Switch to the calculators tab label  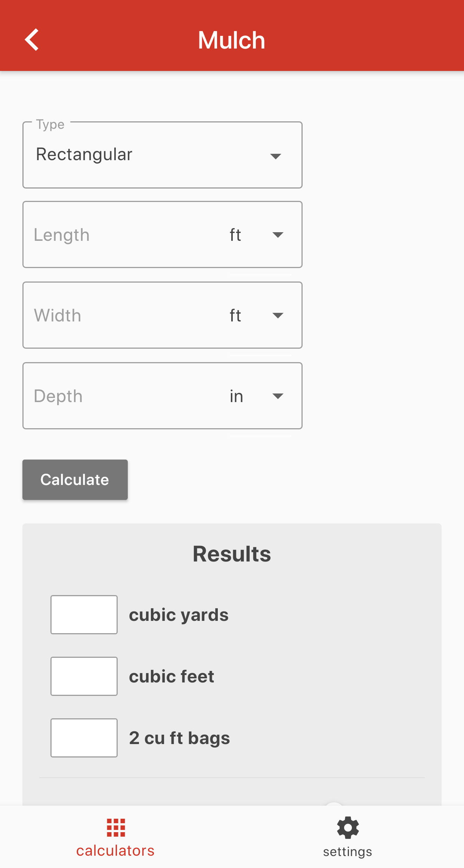pyautogui.click(x=115, y=851)
